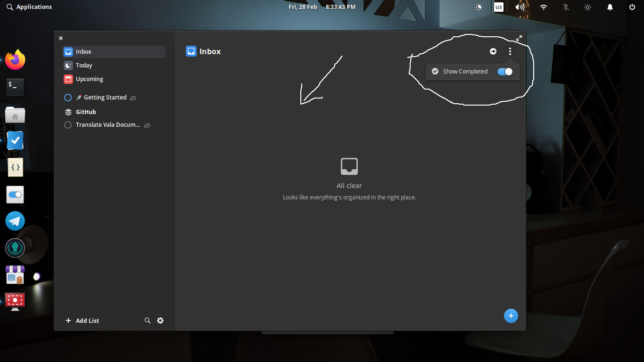Screen dimensions: 644x362
Task: Open the three-dot options menu
Action: coord(510,51)
